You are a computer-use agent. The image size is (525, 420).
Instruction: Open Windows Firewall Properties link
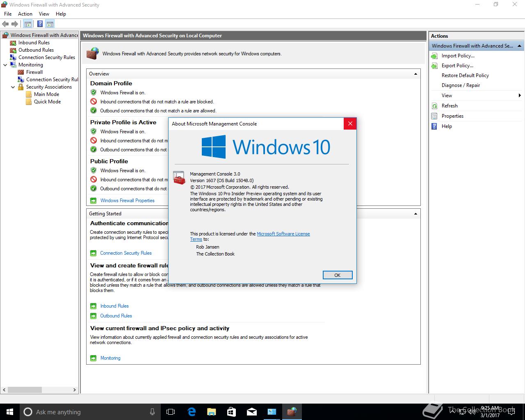coord(128,201)
